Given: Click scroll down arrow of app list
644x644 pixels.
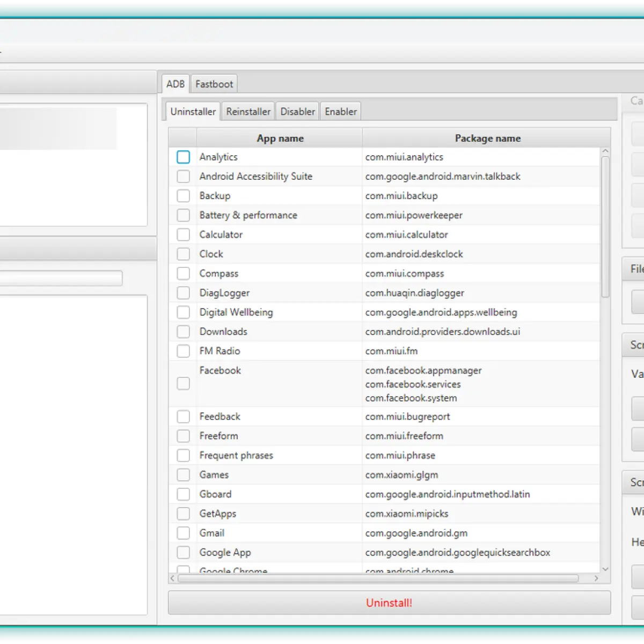Looking at the screenshot, I should 605,569.
